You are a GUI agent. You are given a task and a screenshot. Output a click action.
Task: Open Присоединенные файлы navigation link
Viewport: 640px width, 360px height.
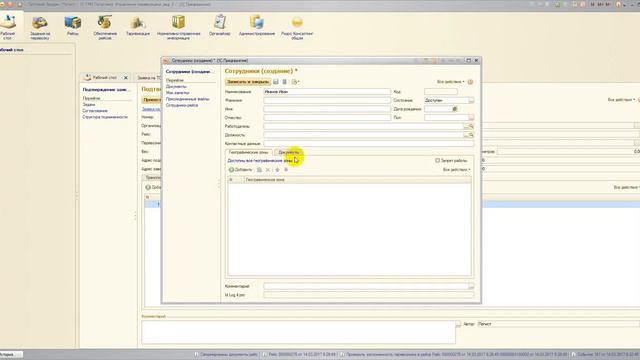187,99
